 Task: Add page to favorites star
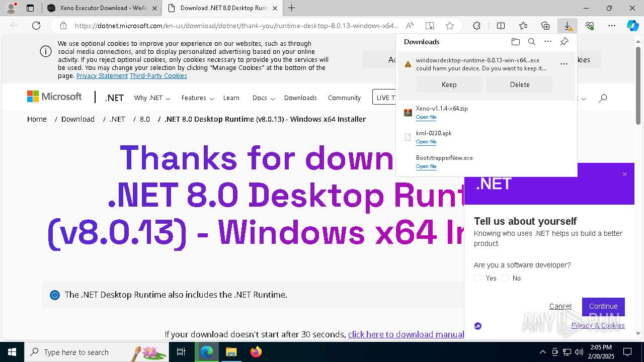[x=450, y=26]
